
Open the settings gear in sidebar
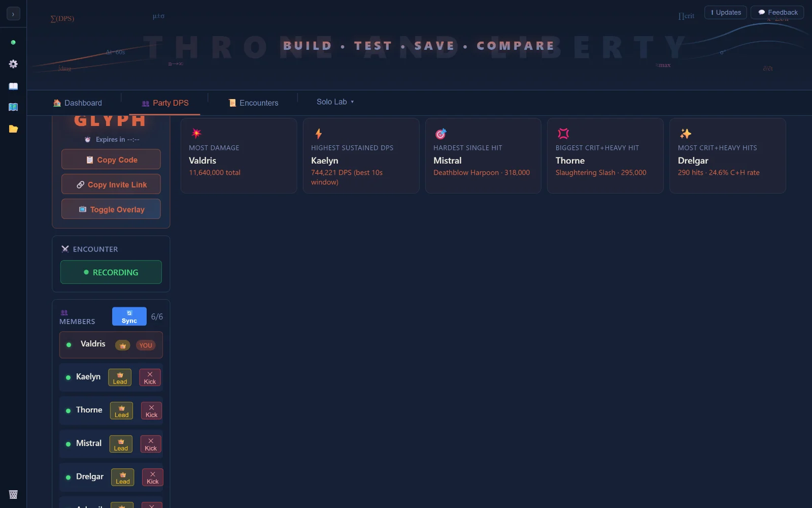coord(13,64)
